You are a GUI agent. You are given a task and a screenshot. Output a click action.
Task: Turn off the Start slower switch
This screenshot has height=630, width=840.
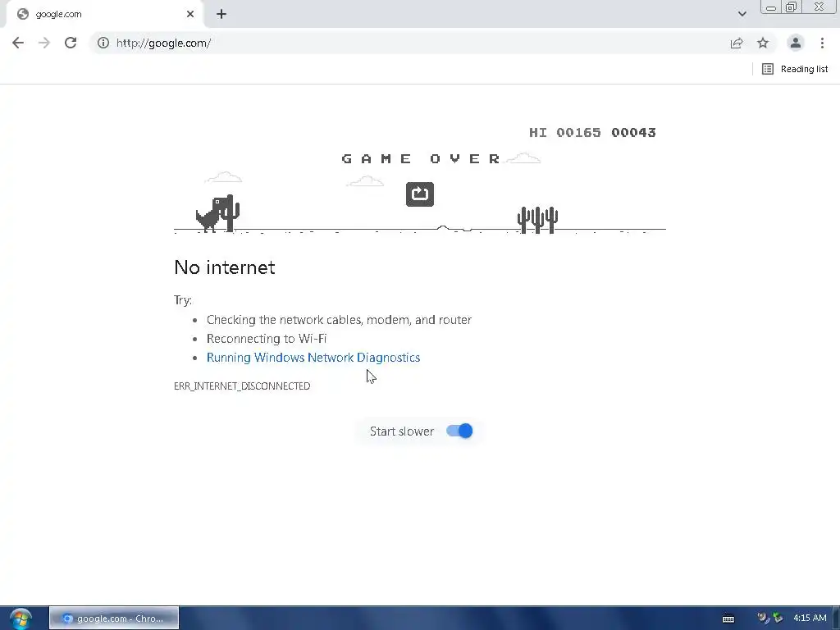click(x=459, y=431)
